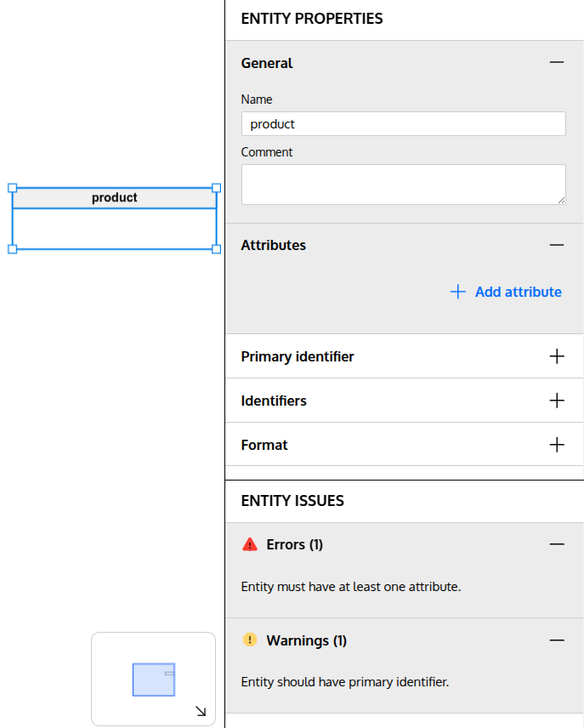Image resolution: width=584 pixels, height=728 pixels.
Task: Click the entity's bottom-right resize handle
Action: [x=216, y=249]
